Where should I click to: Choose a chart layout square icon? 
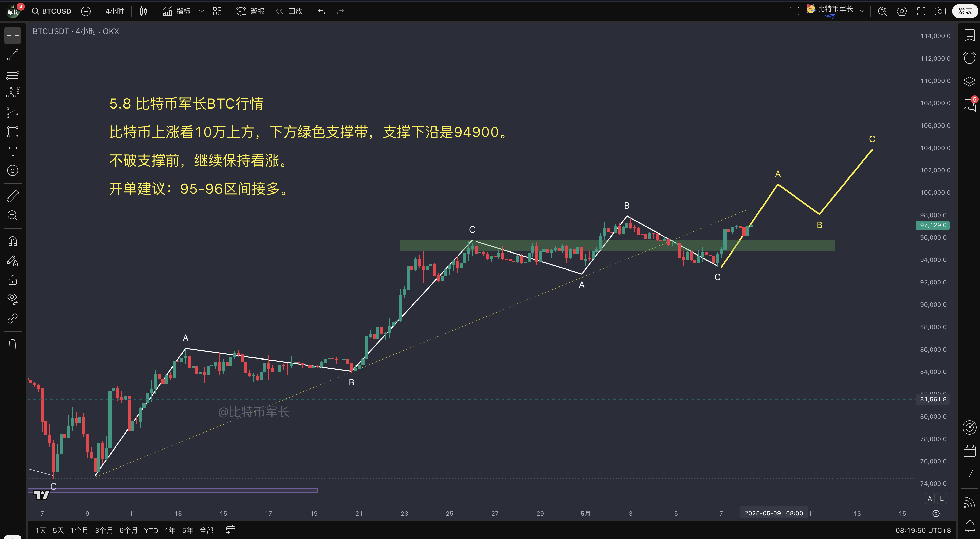(794, 11)
